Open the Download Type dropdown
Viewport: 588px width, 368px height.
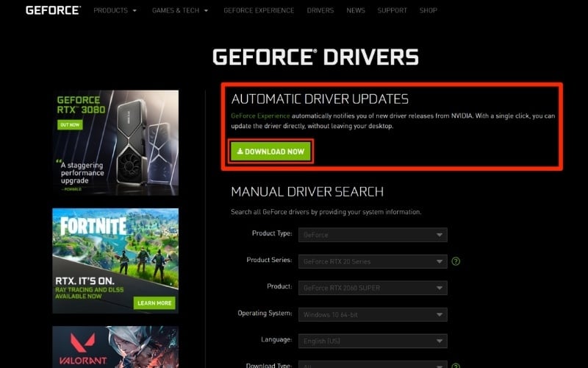tap(373, 364)
